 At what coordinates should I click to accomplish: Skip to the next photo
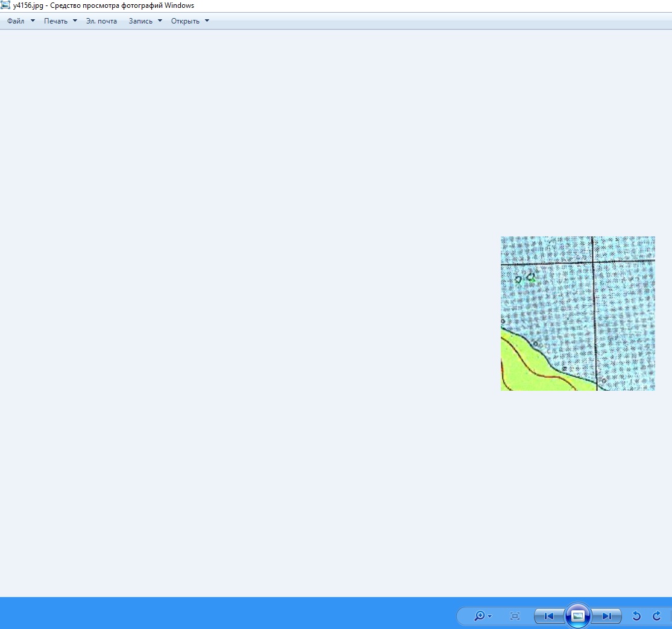[x=606, y=616]
